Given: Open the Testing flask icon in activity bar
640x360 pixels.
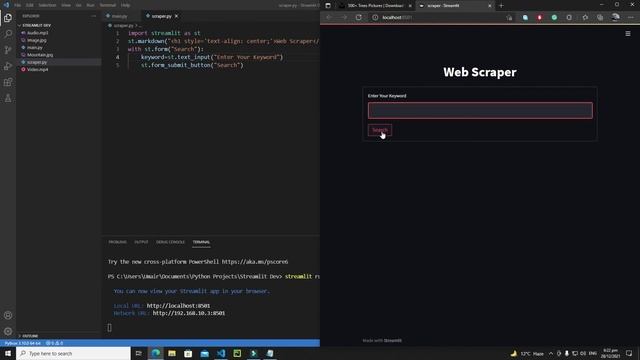Looking at the screenshot, I should [8, 98].
